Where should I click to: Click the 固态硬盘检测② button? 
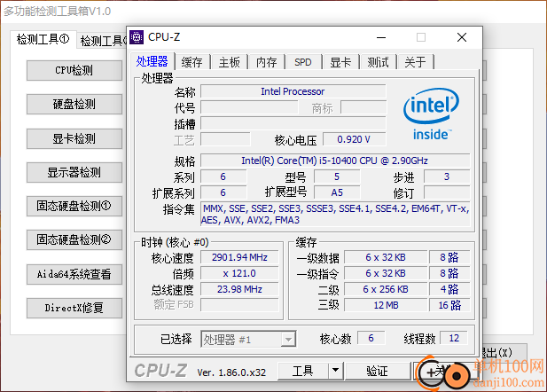pyautogui.click(x=74, y=239)
